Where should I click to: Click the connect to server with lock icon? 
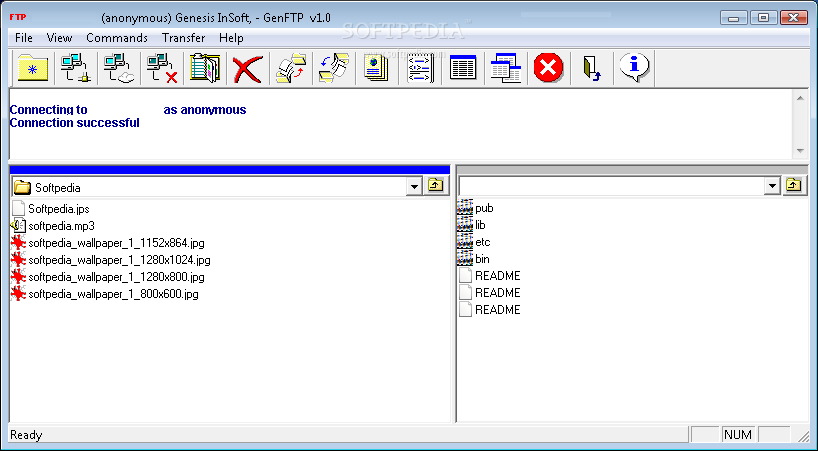point(76,68)
